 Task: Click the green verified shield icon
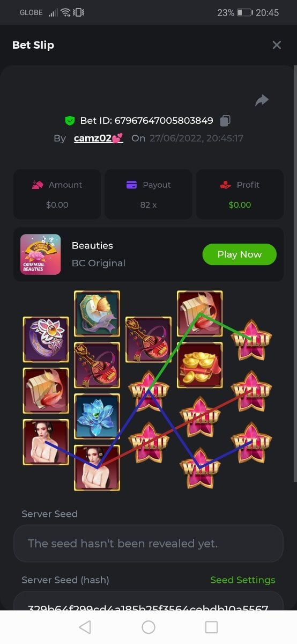(69, 120)
